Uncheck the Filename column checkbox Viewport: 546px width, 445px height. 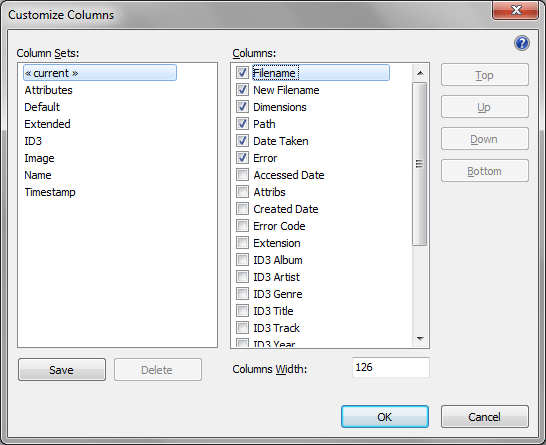242,73
